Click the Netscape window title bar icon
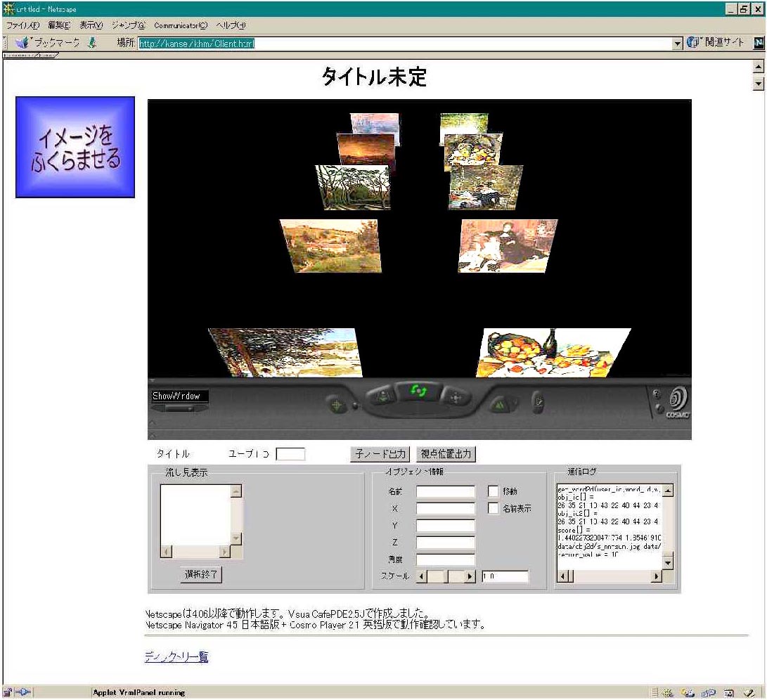 [x=8, y=9]
